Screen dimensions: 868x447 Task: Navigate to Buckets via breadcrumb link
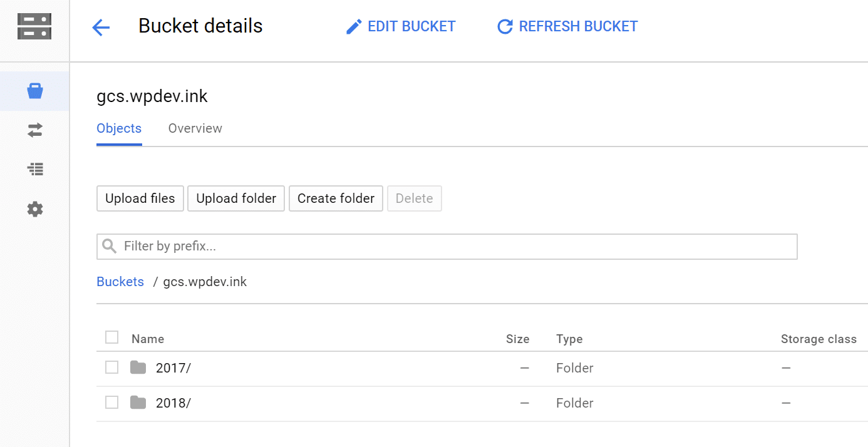(x=120, y=281)
